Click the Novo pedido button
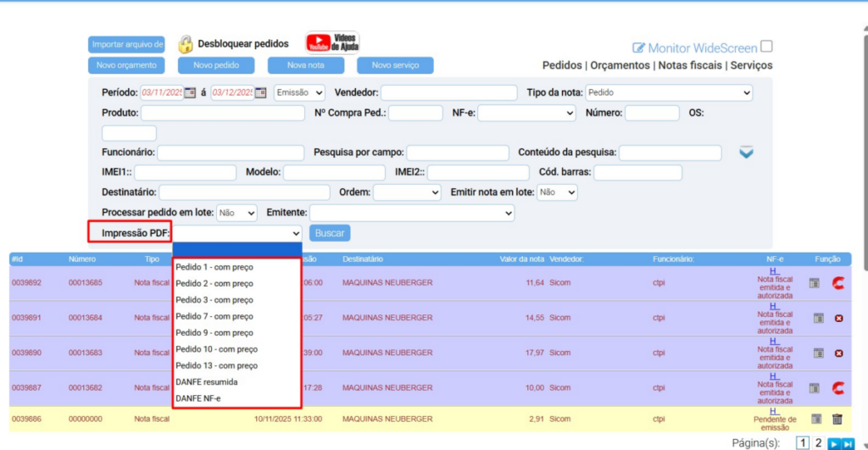This screenshot has height=450, width=868. click(x=216, y=65)
